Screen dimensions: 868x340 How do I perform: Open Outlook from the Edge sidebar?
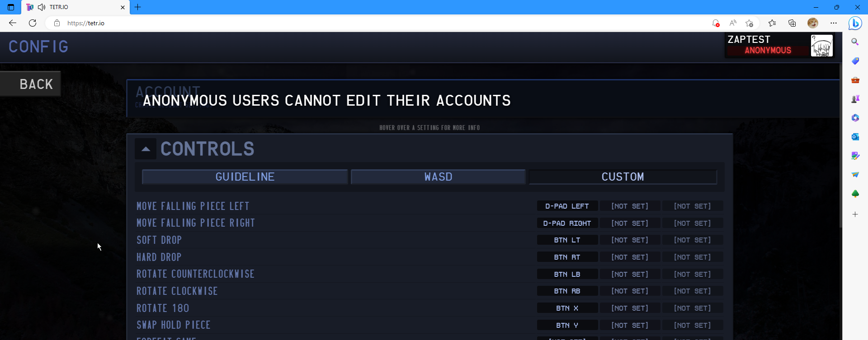(x=855, y=137)
